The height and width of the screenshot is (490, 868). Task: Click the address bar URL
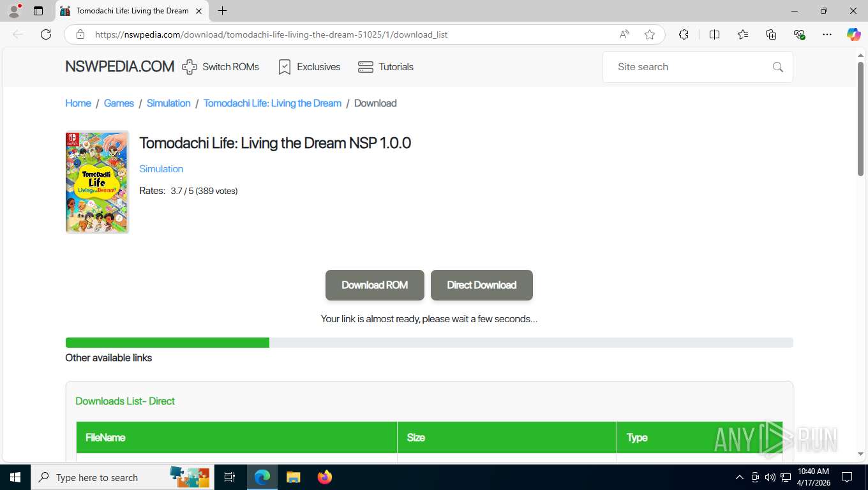pos(271,34)
